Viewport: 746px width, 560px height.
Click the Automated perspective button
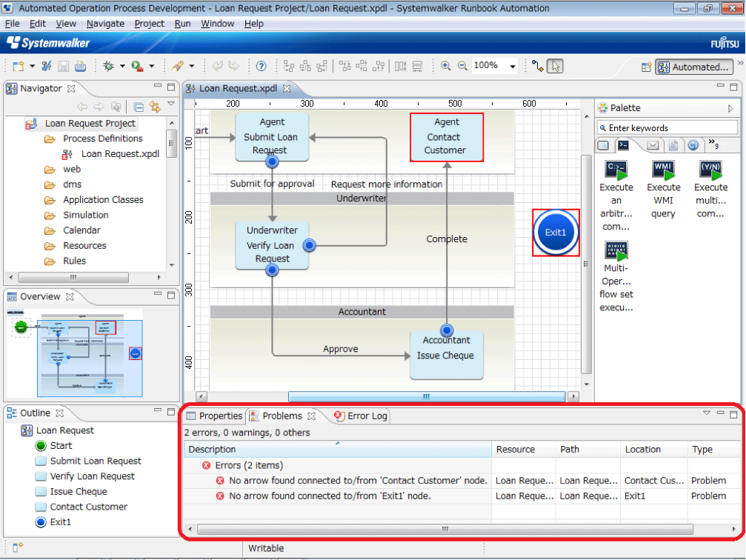coord(694,67)
